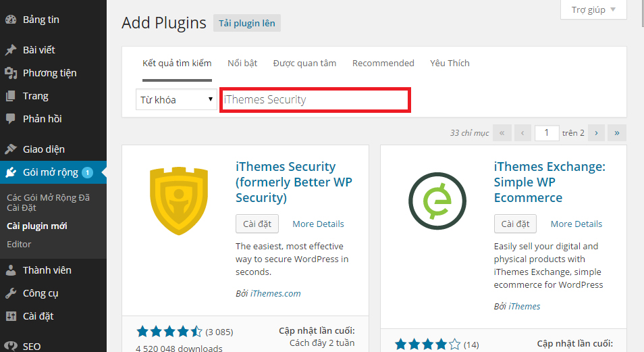The image size is (644, 352).
Task: Click the plugin search input field
Action: (x=315, y=99)
